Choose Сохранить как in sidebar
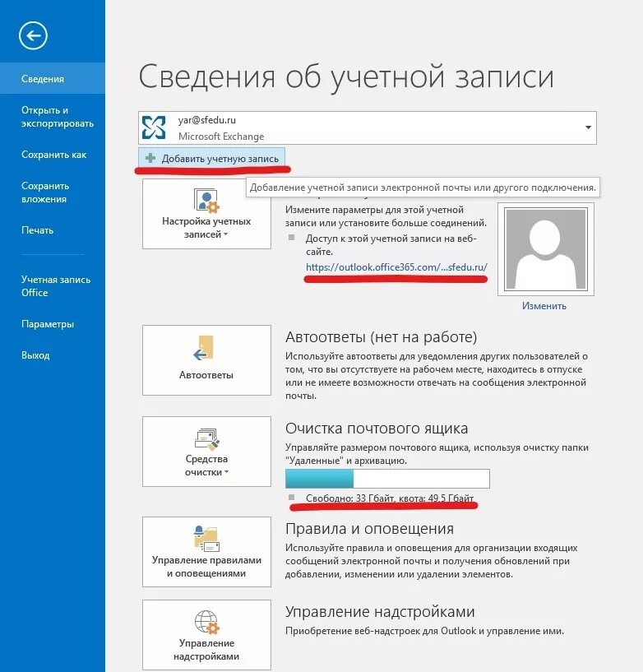The height and width of the screenshot is (672, 643). pyautogui.click(x=53, y=155)
